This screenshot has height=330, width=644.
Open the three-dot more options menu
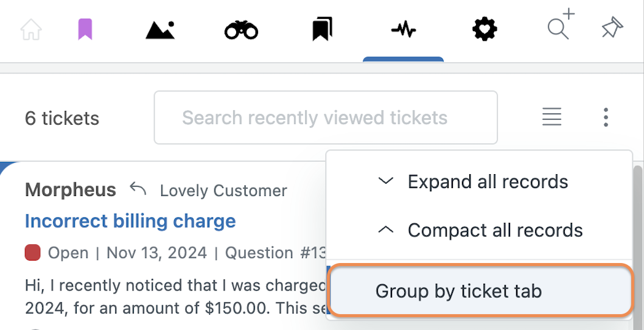[606, 117]
